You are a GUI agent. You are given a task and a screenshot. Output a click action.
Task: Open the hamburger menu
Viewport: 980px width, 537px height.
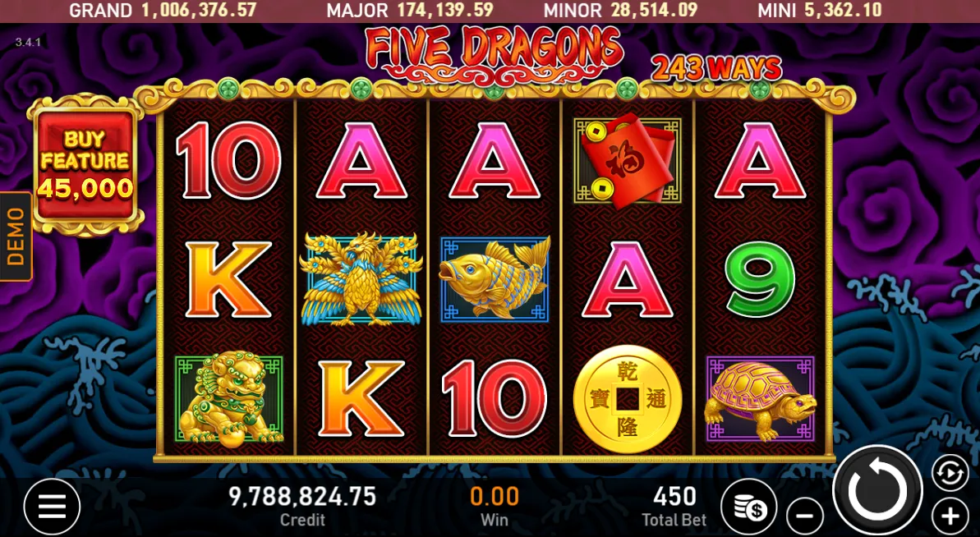click(52, 507)
